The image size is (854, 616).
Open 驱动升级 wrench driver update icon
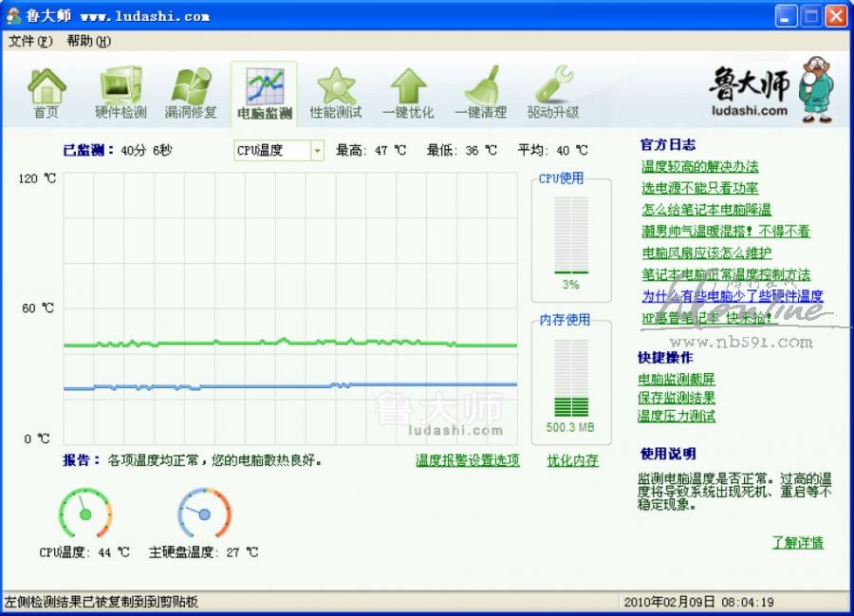pyautogui.click(x=553, y=86)
